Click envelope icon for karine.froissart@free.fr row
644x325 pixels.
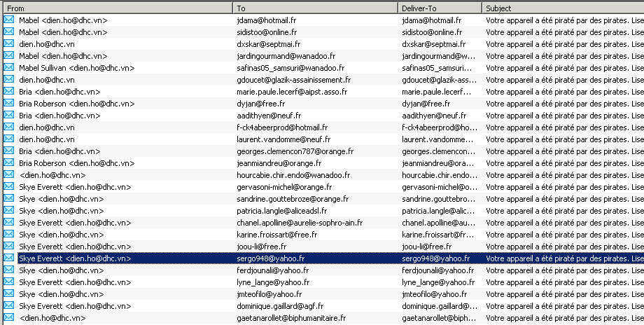pos(8,234)
